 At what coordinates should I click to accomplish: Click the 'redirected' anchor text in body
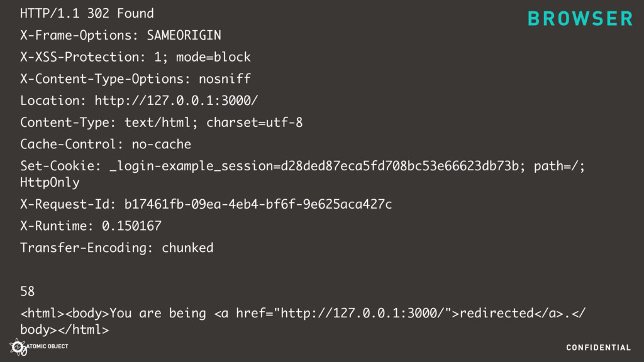tap(497, 313)
